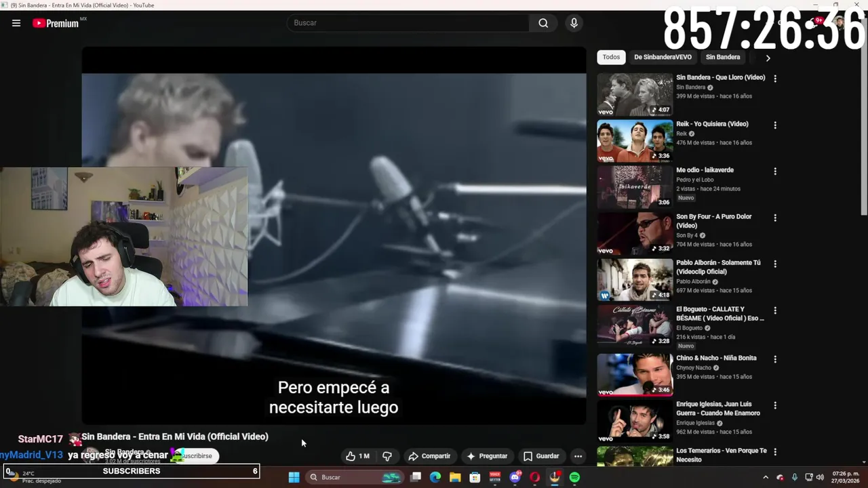Activate voice search microphone
Image resolution: width=868 pixels, height=488 pixels.
coord(574,23)
